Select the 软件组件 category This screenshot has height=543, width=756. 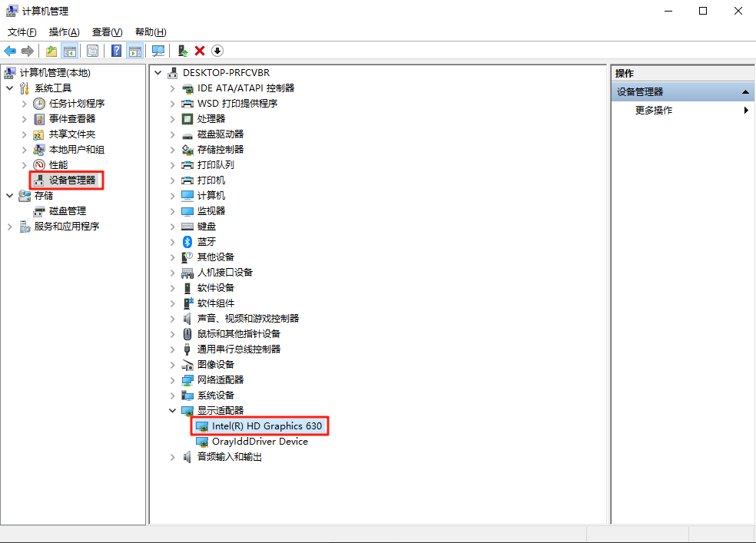[x=216, y=303]
